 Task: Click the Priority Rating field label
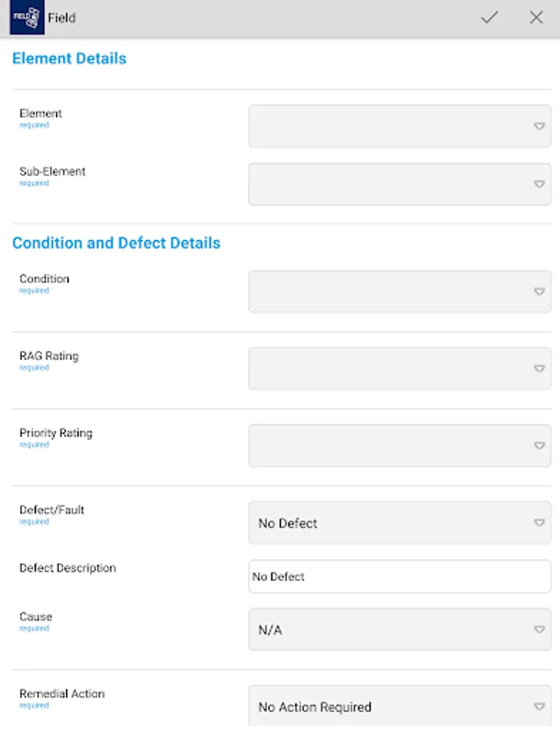56,433
